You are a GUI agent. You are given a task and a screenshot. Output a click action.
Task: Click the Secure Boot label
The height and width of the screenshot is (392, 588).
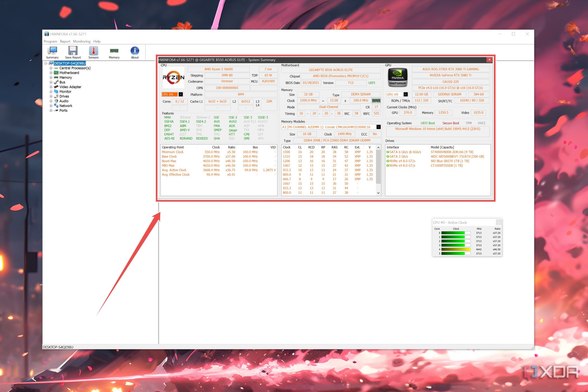[x=451, y=123]
